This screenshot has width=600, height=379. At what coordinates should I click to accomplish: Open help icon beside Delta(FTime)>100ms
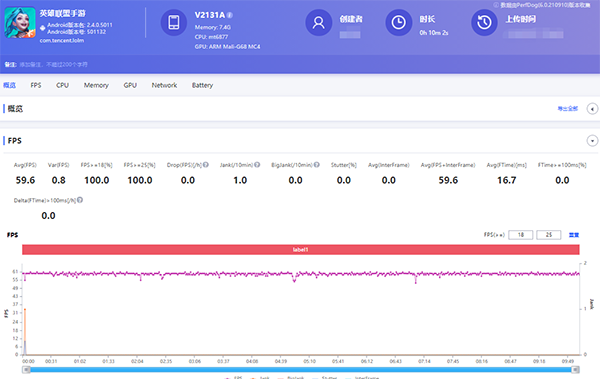80,200
